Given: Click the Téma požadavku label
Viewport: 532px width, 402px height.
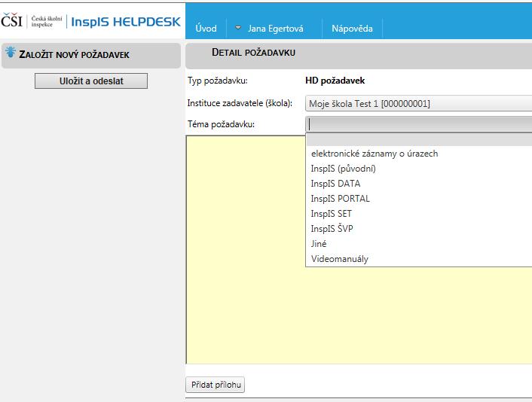Looking at the screenshot, I should [221, 124].
